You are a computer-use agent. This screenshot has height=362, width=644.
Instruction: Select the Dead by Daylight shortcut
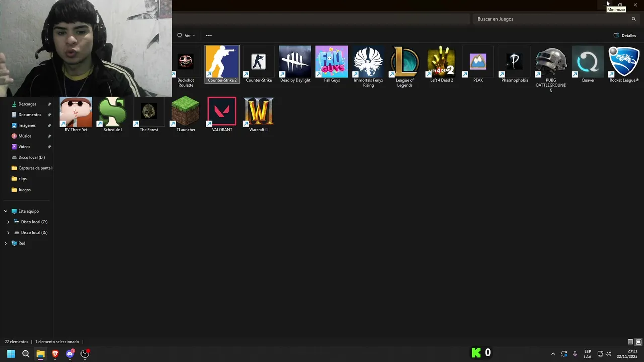tap(295, 64)
